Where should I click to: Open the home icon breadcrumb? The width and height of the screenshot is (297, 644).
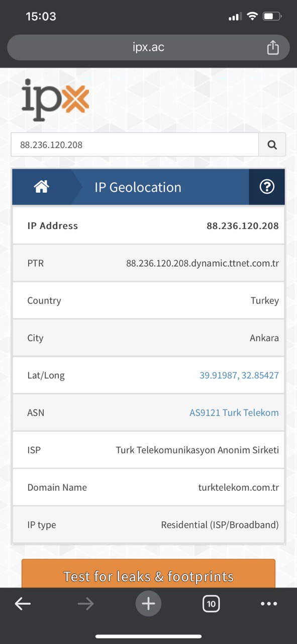(41, 187)
